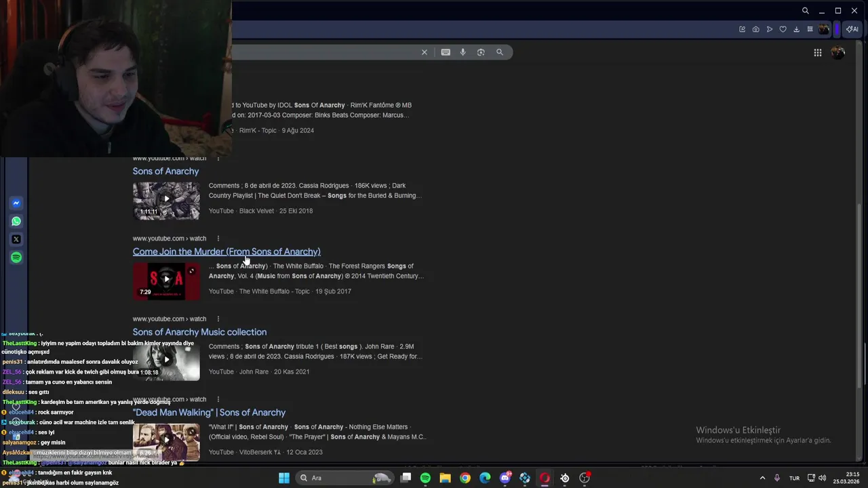This screenshot has width=868, height=488.
Task: Clear the search box with the X icon
Action: coord(425,52)
